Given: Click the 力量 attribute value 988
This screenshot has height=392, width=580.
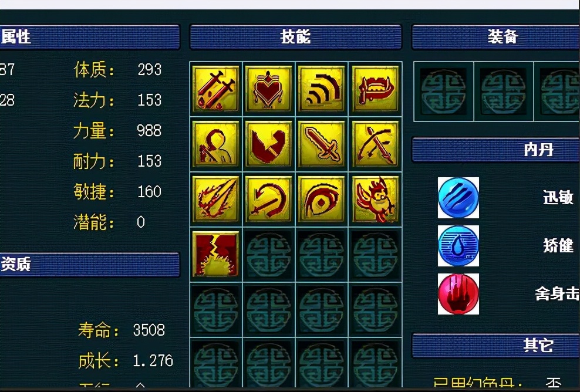Looking at the screenshot, I should 149,130.
